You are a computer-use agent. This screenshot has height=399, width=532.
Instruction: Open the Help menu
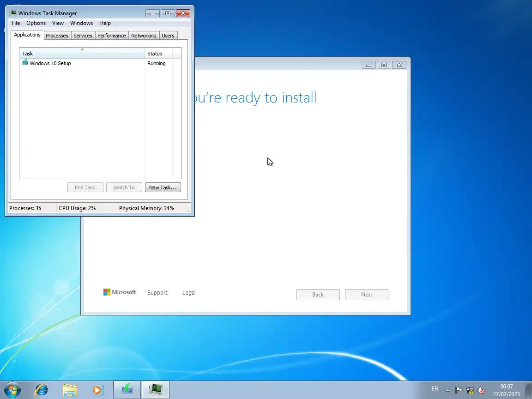coord(105,23)
